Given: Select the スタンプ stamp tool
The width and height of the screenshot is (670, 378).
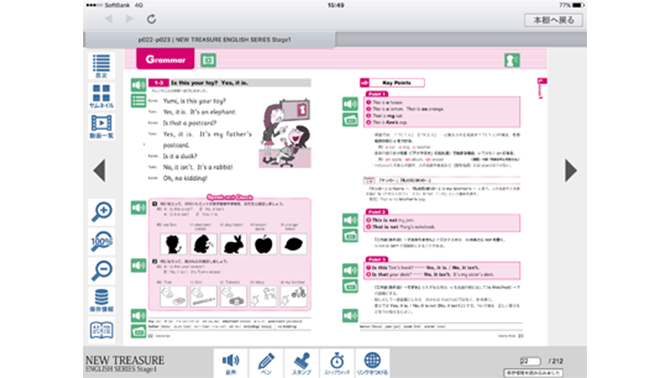Looking at the screenshot, I should (x=302, y=363).
